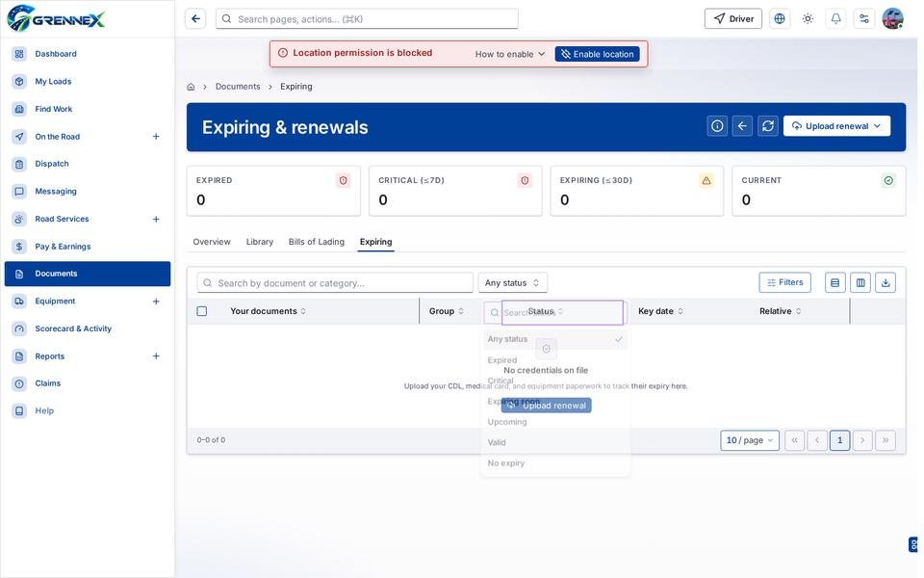The width and height of the screenshot is (924, 578).
Task: Open My Loads in the sidebar
Action: click(x=88, y=81)
